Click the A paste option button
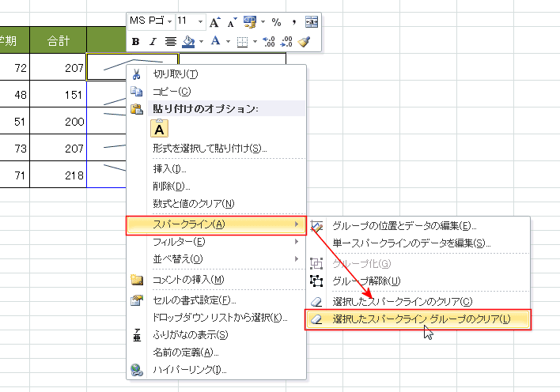 160,128
